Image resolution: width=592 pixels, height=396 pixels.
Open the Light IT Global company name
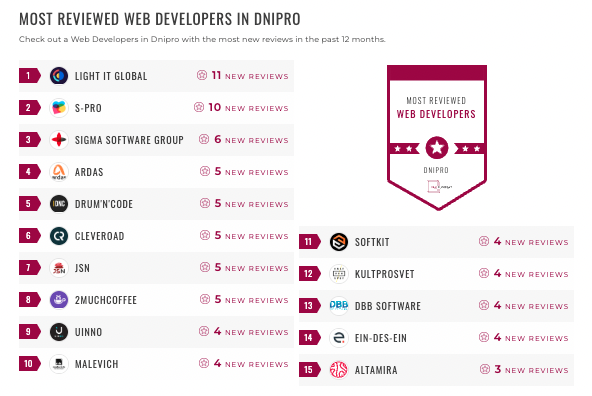pyautogui.click(x=111, y=76)
